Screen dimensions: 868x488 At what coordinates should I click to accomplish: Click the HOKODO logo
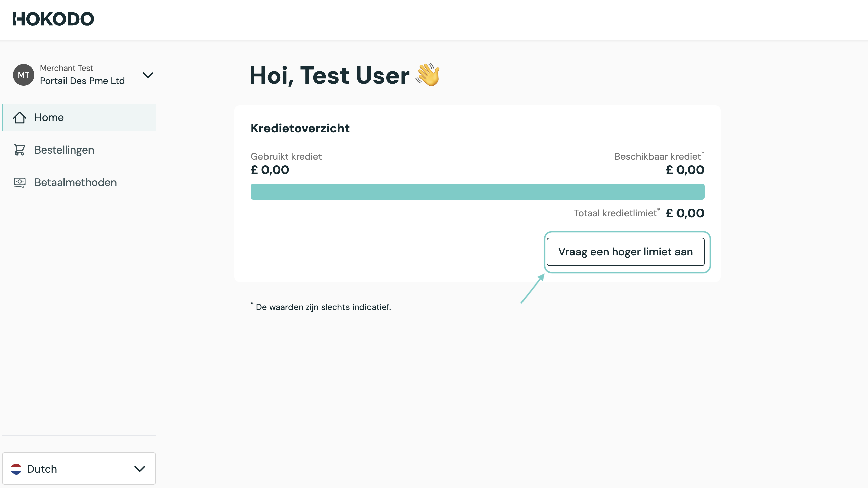[x=53, y=19]
